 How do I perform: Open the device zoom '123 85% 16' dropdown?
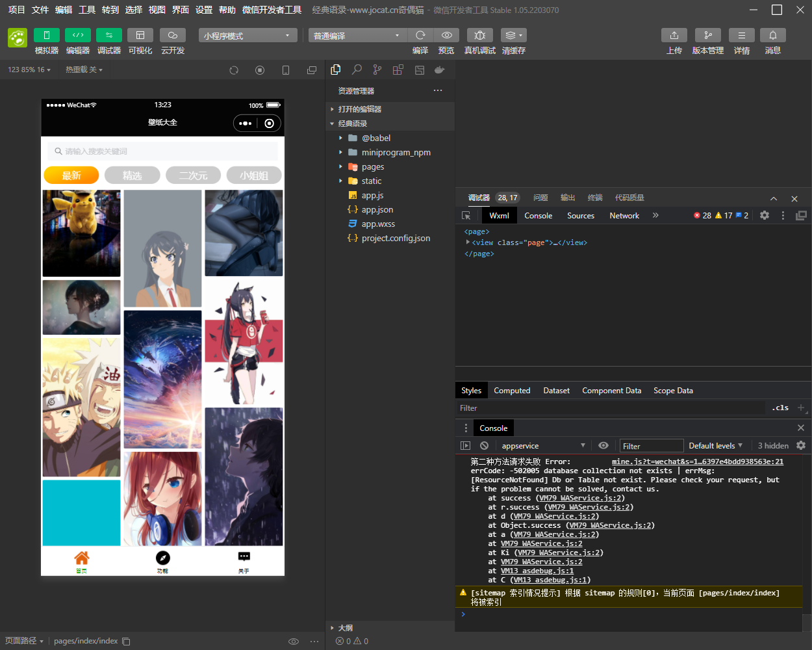(x=29, y=70)
